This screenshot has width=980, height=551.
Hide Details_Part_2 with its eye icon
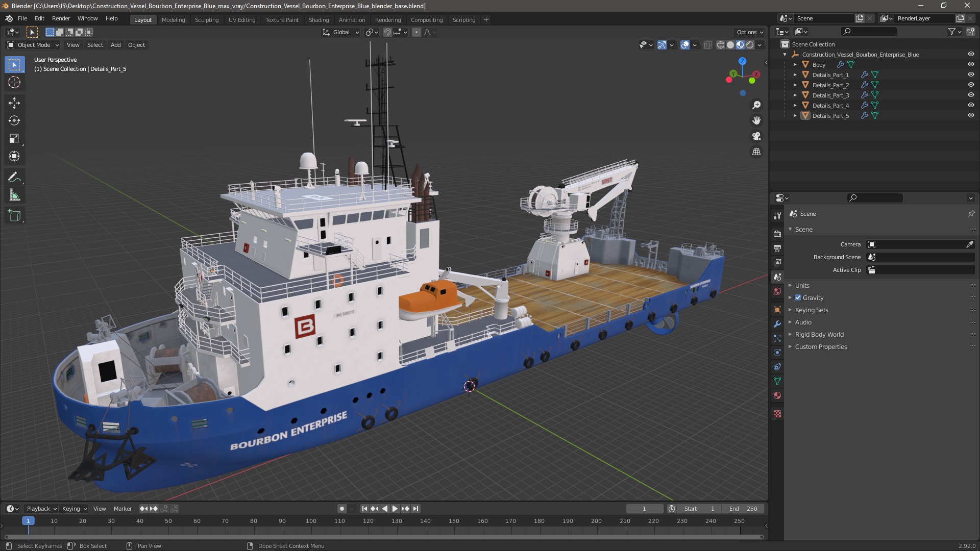[x=971, y=85]
